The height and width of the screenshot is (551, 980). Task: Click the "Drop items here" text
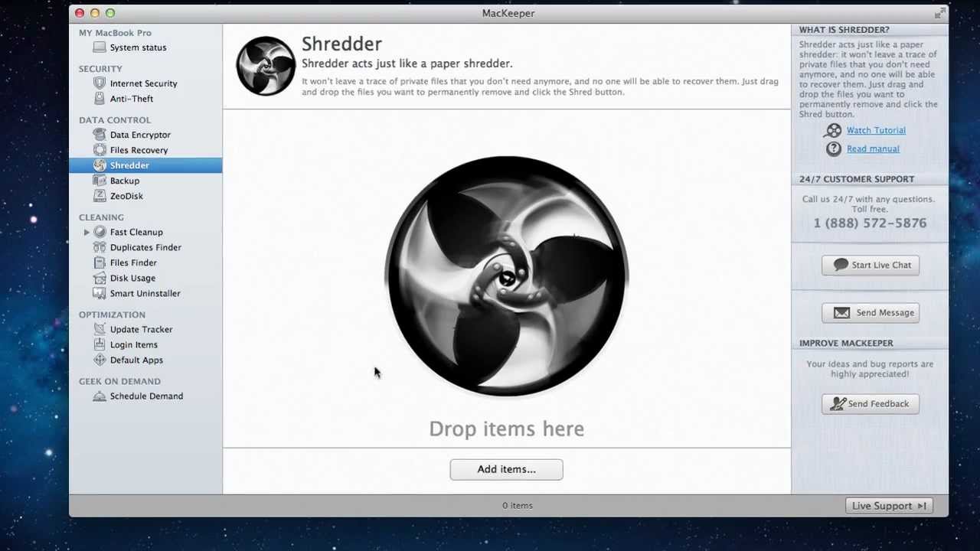pyautogui.click(x=506, y=429)
